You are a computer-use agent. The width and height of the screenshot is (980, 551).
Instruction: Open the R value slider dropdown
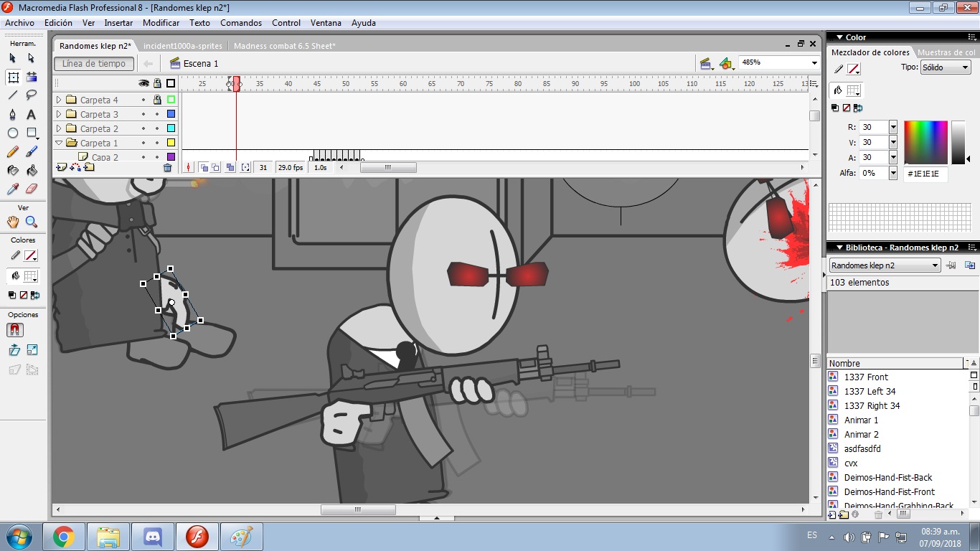click(x=893, y=127)
